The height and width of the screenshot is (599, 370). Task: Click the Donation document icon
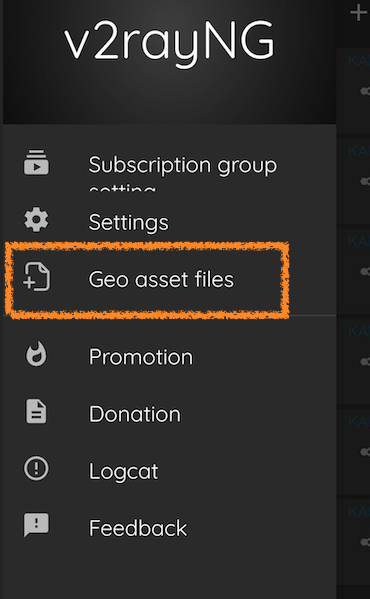36,411
